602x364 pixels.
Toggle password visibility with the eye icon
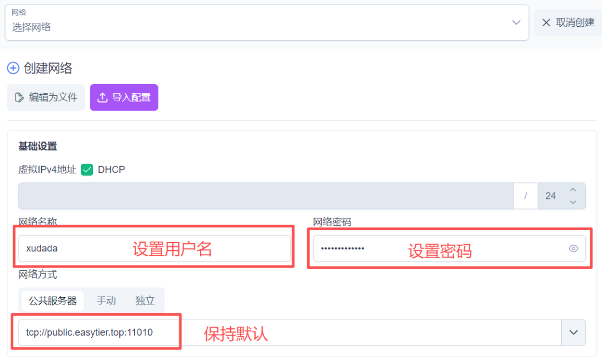tap(574, 249)
